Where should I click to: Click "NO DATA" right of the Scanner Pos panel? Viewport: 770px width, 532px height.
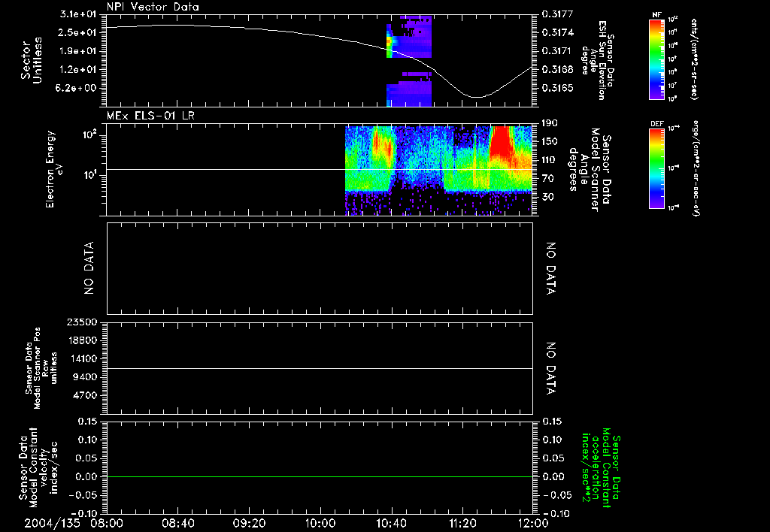[551, 369]
